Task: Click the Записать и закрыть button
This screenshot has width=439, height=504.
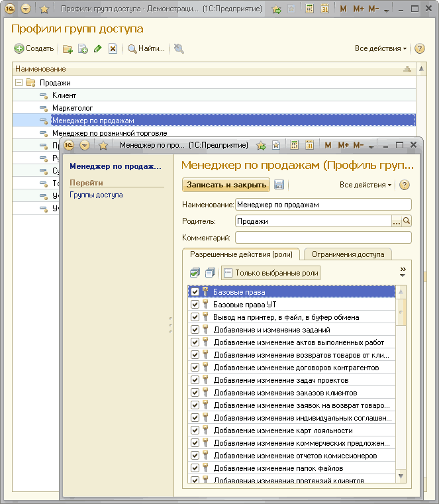Action: click(226, 185)
